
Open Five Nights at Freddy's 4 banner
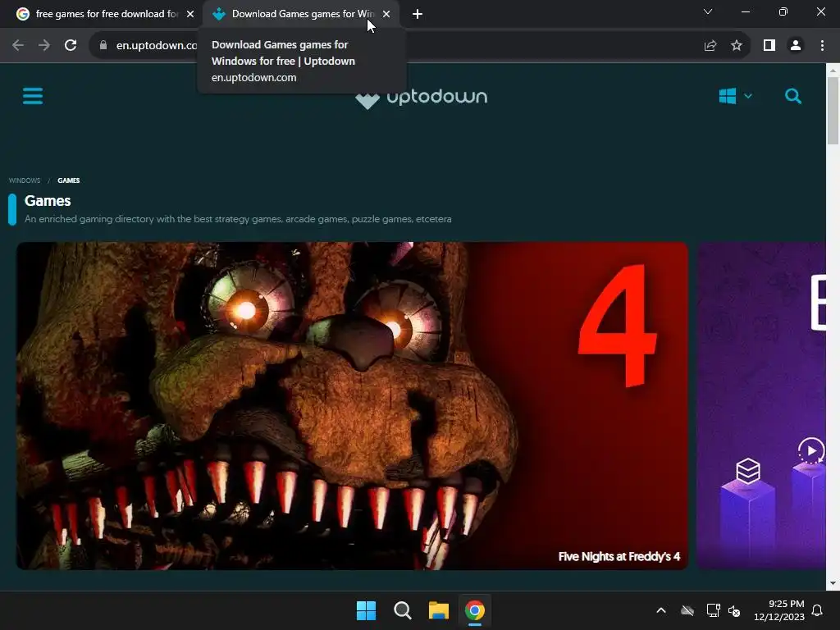click(x=352, y=405)
